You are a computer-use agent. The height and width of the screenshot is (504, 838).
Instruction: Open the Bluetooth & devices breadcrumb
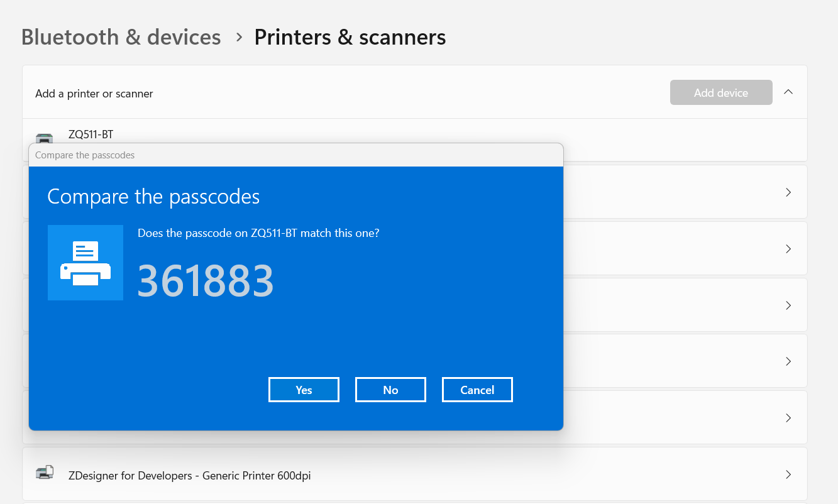(x=121, y=37)
